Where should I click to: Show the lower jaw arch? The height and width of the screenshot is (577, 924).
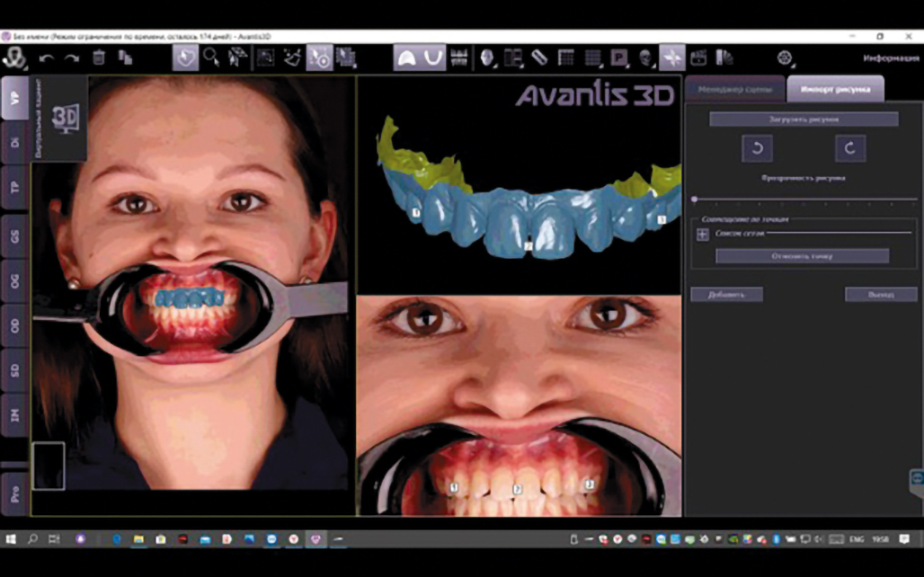[432, 58]
